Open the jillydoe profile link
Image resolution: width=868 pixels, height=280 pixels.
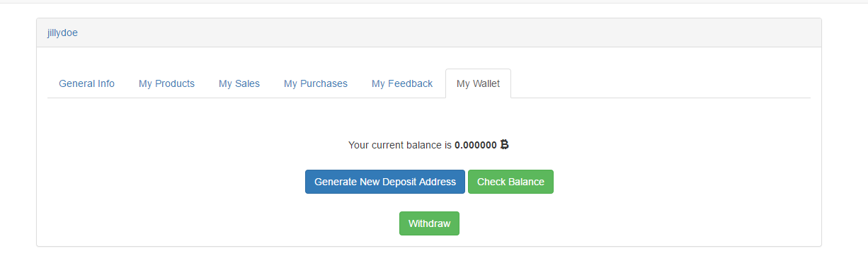pos(62,33)
